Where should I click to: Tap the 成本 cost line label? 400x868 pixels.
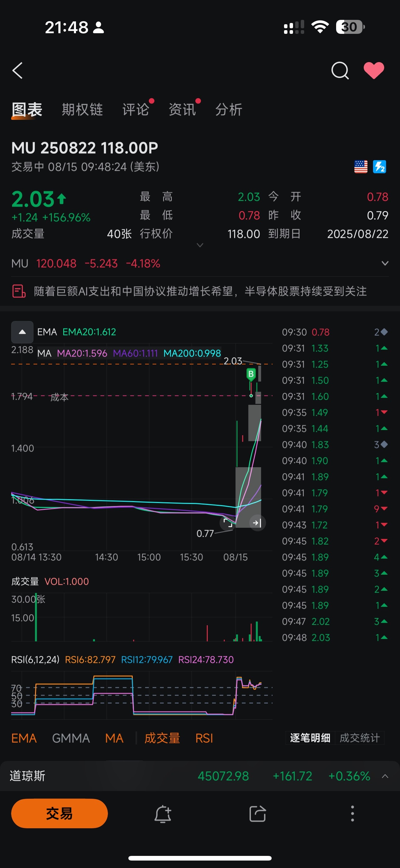click(59, 397)
